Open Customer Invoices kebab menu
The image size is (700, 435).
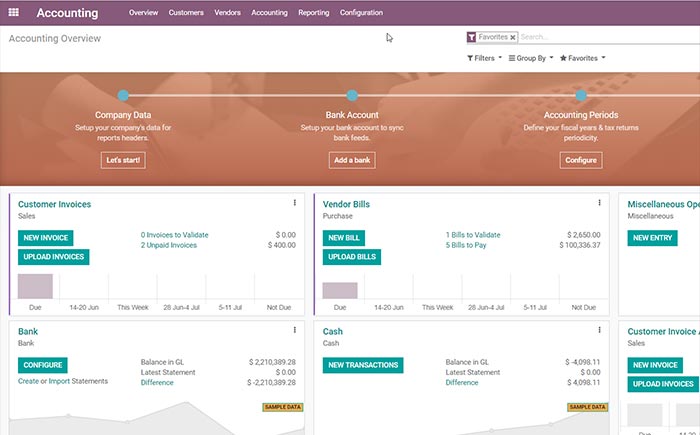[294, 202]
